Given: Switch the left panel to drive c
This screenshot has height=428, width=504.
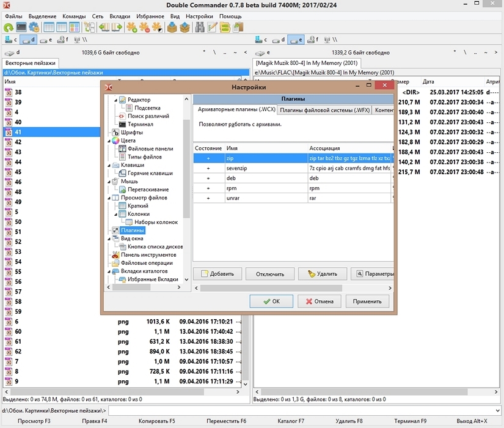Looking at the screenshot, I should tap(12, 40).
